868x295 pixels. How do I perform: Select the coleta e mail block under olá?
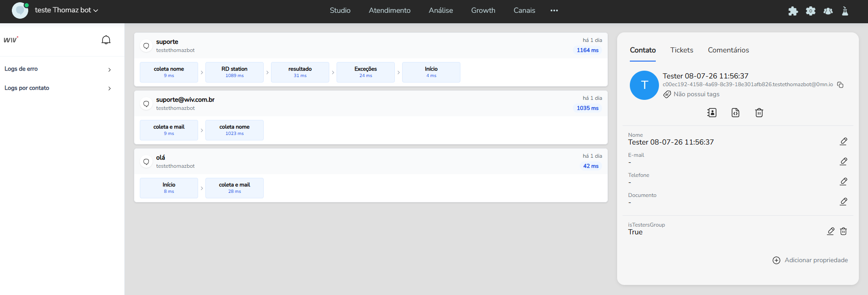[235, 188]
